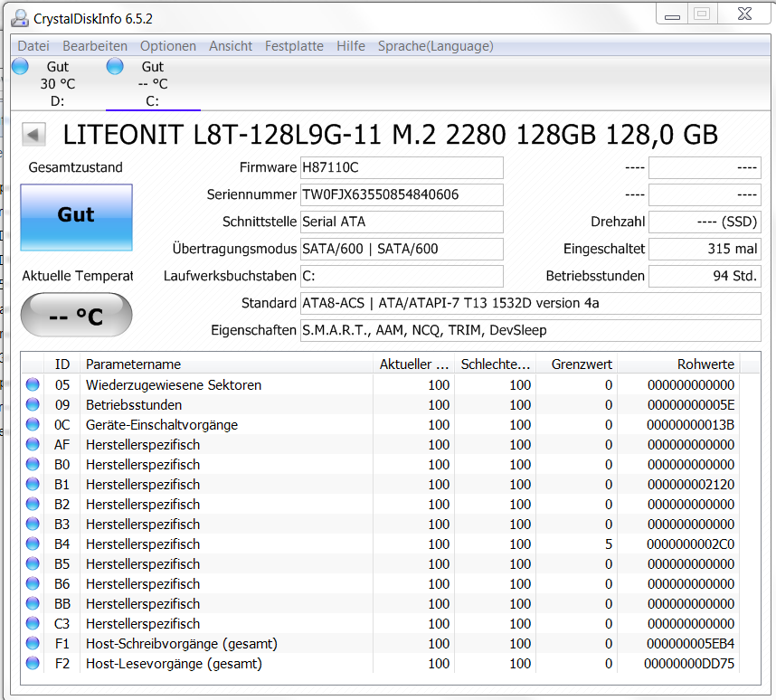Screen dimensions: 776x700
Task: Click status orb for Host-Schreibvorgänge row
Action: coord(33,644)
